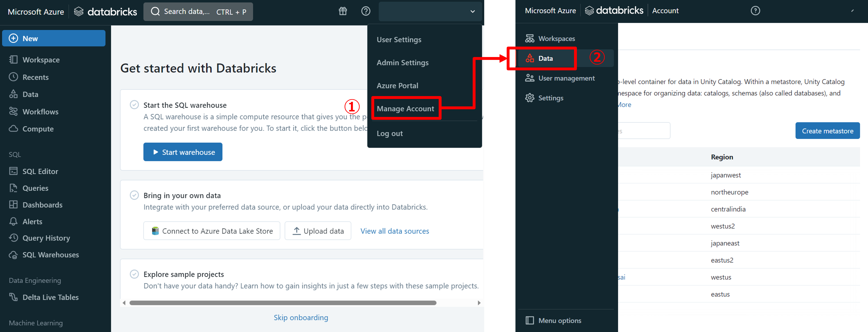Image resolution: width=868 pixels, height=332 pixels.
Task: Open Workflows from the left sidebar
Action: [x=40, y=112]
